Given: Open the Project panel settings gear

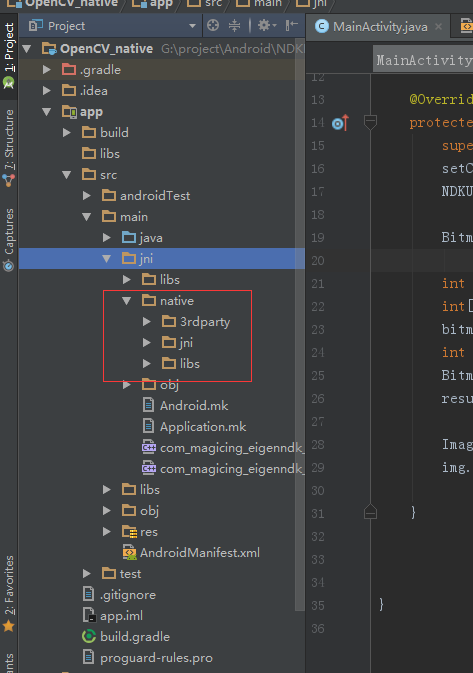Looking at the screenshot, I should pos(267,26).
